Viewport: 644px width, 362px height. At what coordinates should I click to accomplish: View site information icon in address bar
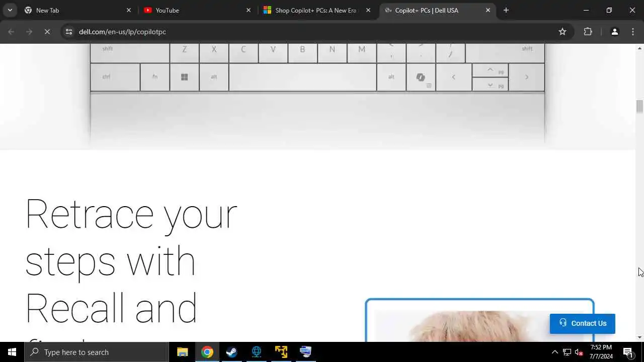[69, 32]
